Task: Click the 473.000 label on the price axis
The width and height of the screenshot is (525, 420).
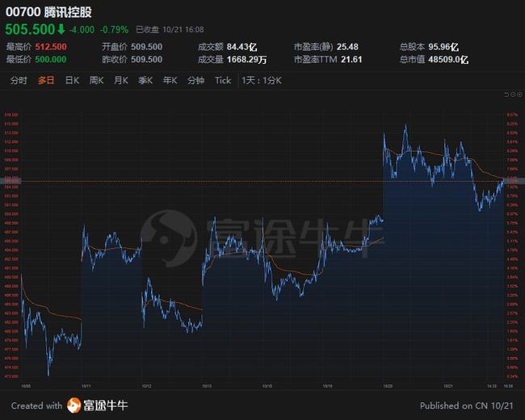Action: 11,376
